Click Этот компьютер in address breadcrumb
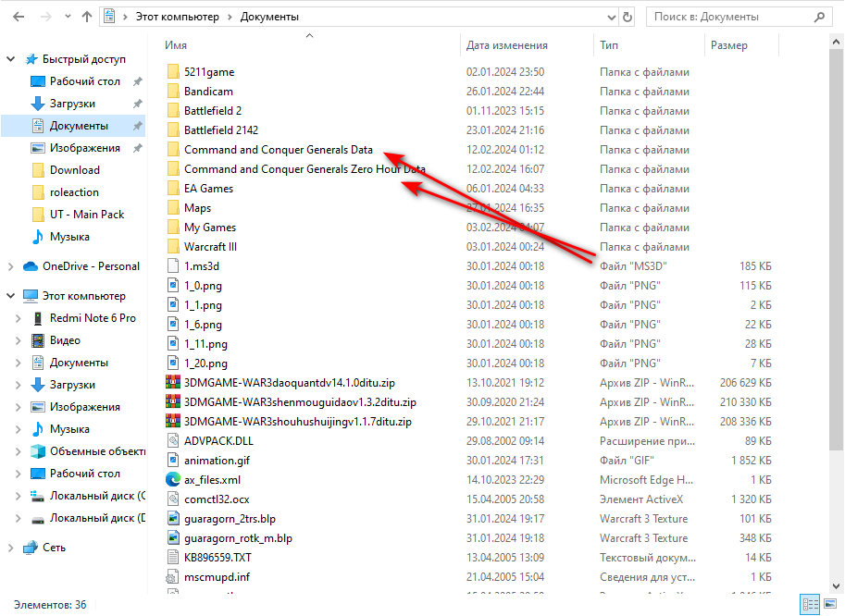 [178, 17]
